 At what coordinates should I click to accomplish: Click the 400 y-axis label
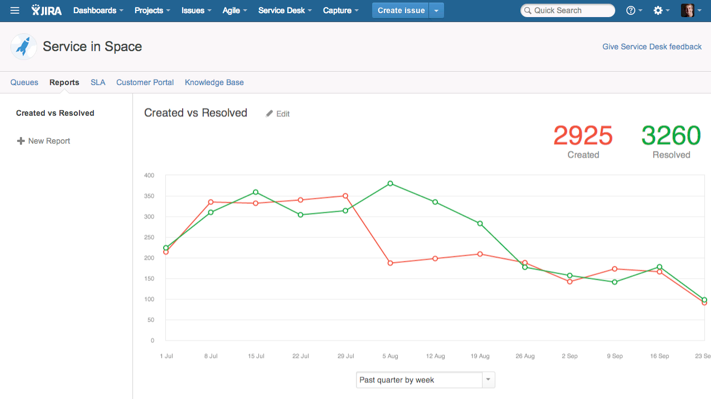tap(149, 175)
